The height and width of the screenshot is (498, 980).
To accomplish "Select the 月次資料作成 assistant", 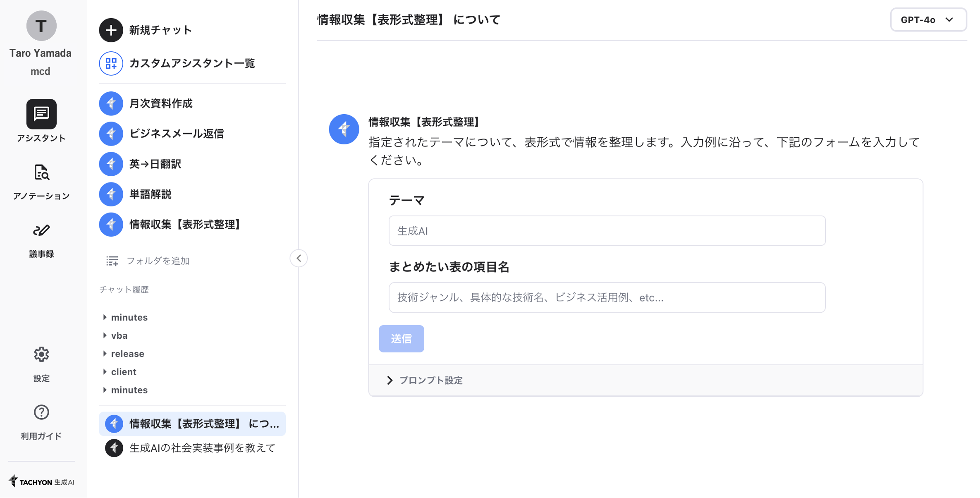I will click(160, 103).
